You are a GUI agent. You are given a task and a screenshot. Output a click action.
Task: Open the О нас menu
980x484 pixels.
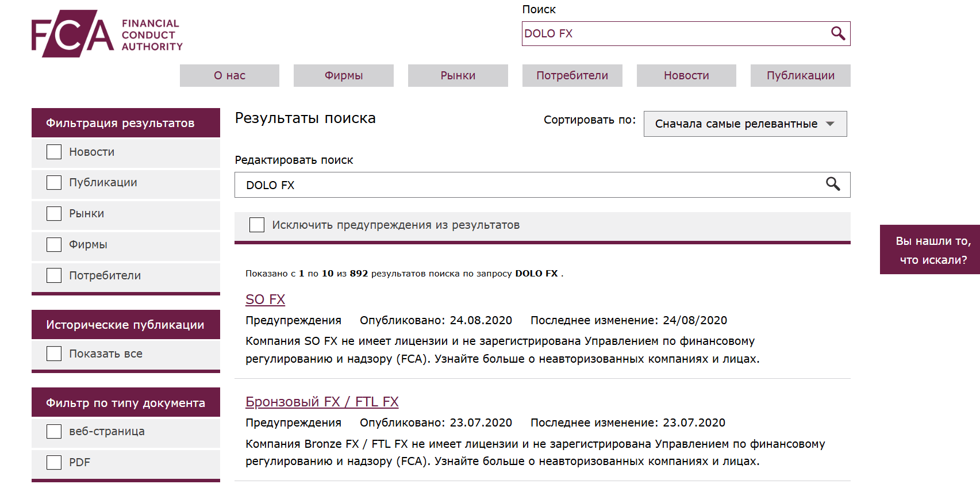click(x=229, y=75)
